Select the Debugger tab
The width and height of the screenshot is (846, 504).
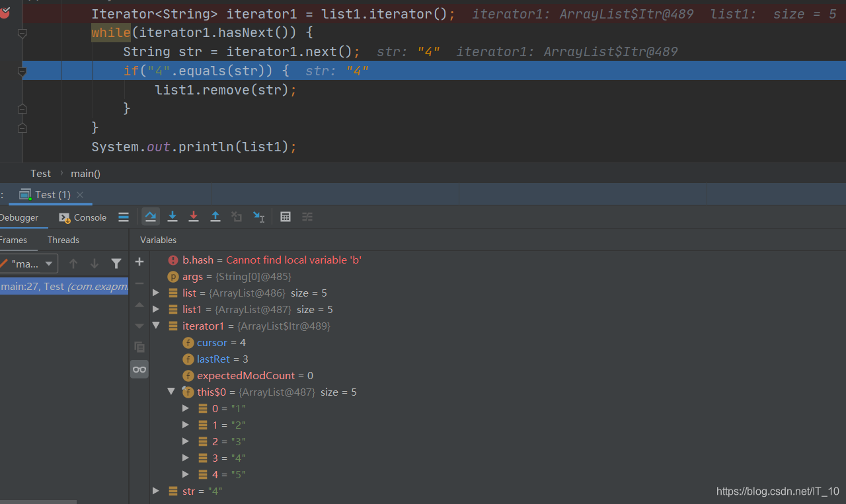(x=19, y=217)
